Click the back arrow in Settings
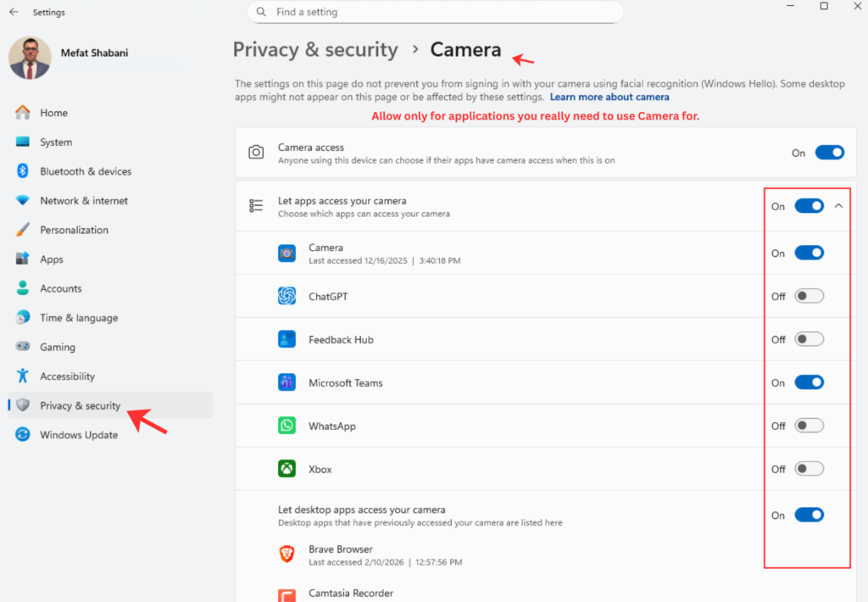868x602 pixels. [x=14, y=12]
